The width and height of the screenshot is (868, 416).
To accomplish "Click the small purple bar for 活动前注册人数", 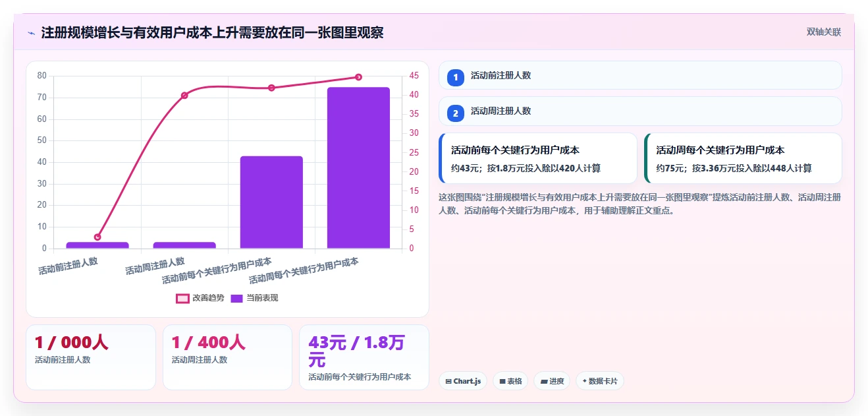I will coord(97,245).
